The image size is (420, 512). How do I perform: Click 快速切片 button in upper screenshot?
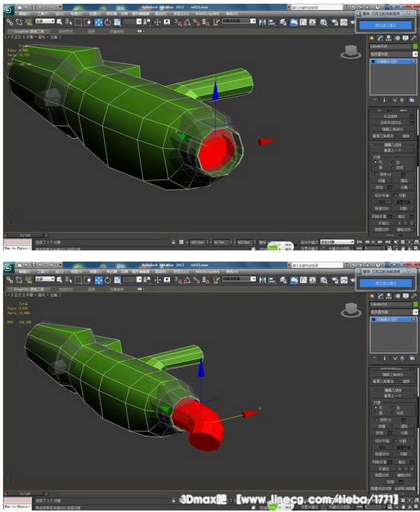click(x=381, y=209)
